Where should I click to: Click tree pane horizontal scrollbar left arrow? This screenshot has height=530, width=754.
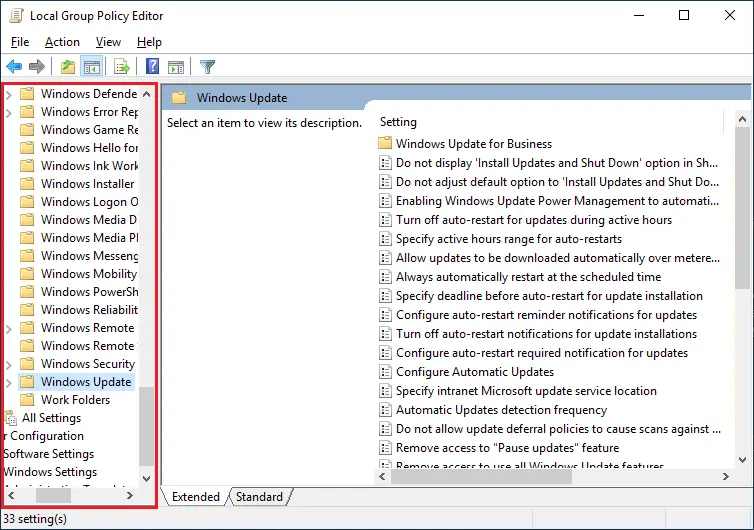tap(12, 495)
